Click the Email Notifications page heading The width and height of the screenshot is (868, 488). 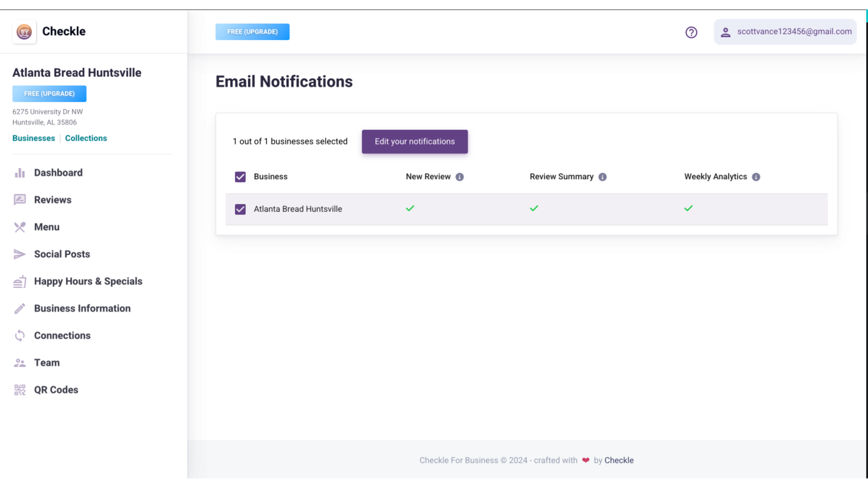coord(284,82)
